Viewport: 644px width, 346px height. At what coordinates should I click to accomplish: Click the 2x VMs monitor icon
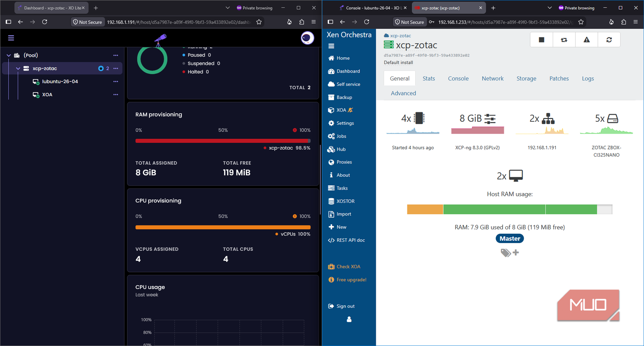(516, 176)
